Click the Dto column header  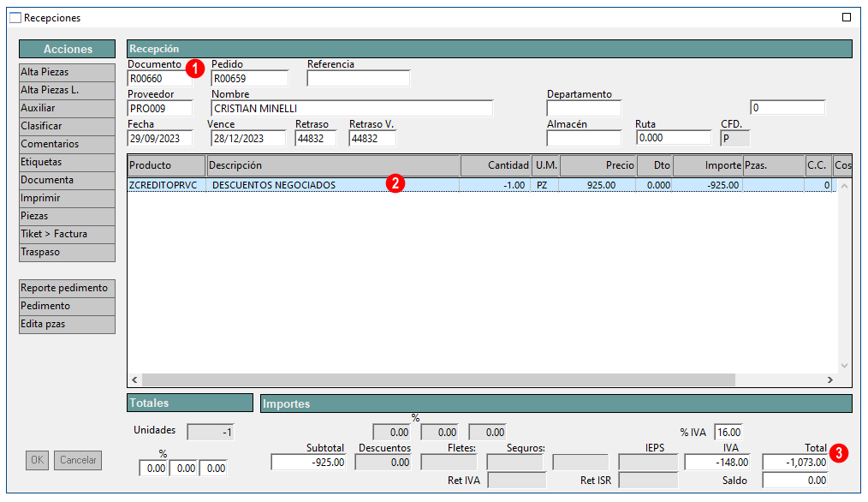click(655, 165)
